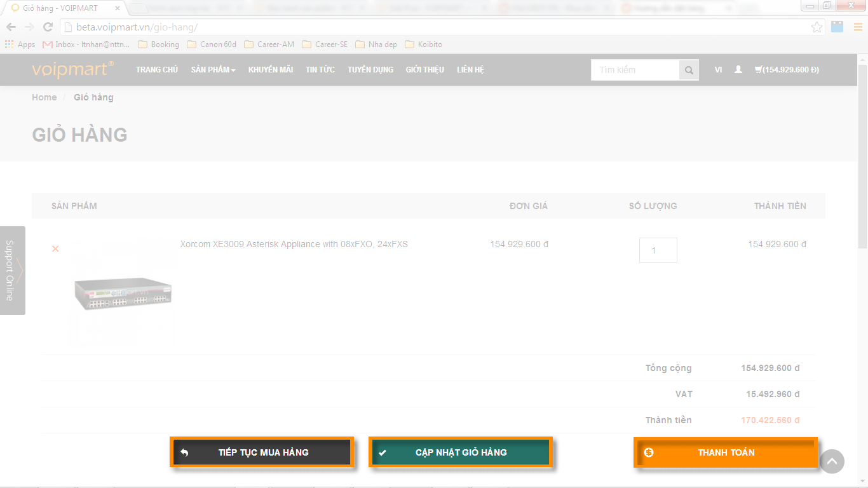Click the browser forward arrow
The height and width of the screenshot is (488, 868).
(x=29, y=27)
